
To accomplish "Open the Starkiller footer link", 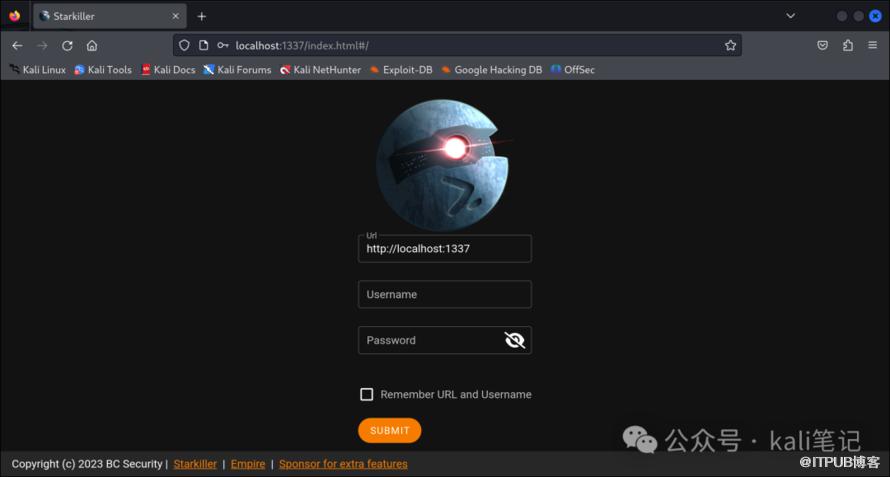I will click(x=195, y=464).
